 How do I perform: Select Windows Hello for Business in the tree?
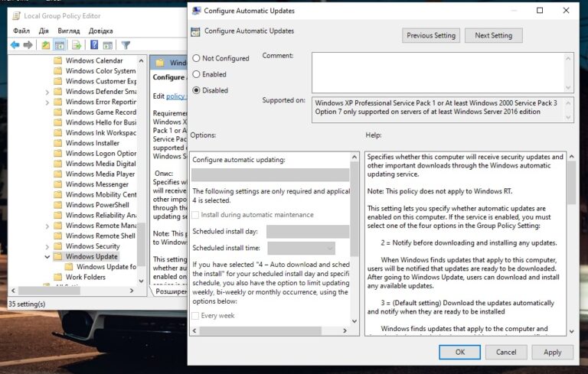[101, 122]
